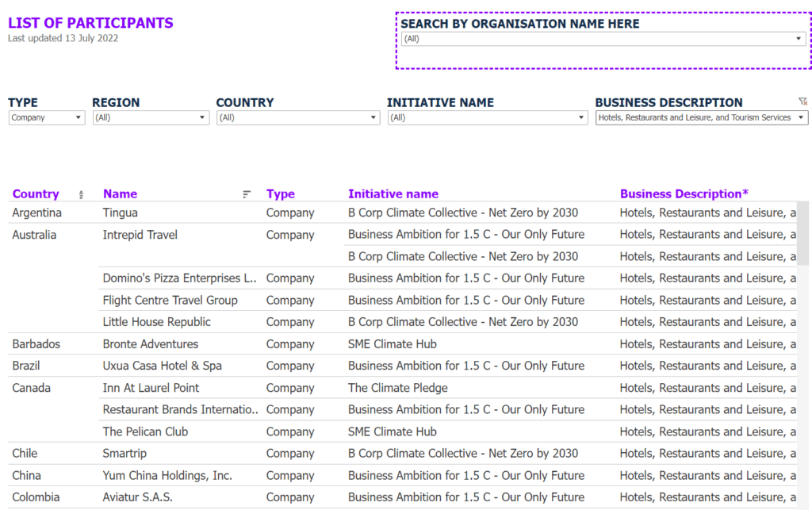812x510 pixels.
Task: Click the Country column sort icon
Action: (81, 194)
